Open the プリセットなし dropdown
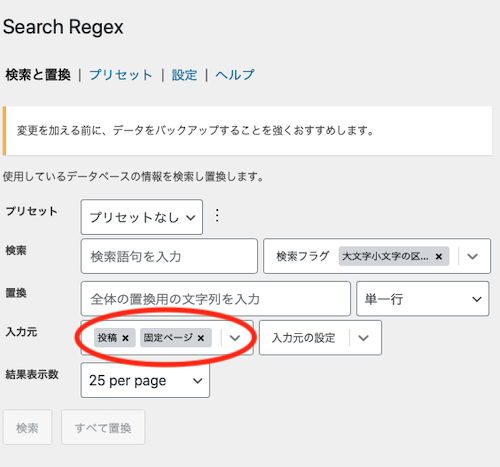500x467 pixels. coord(142,217)
